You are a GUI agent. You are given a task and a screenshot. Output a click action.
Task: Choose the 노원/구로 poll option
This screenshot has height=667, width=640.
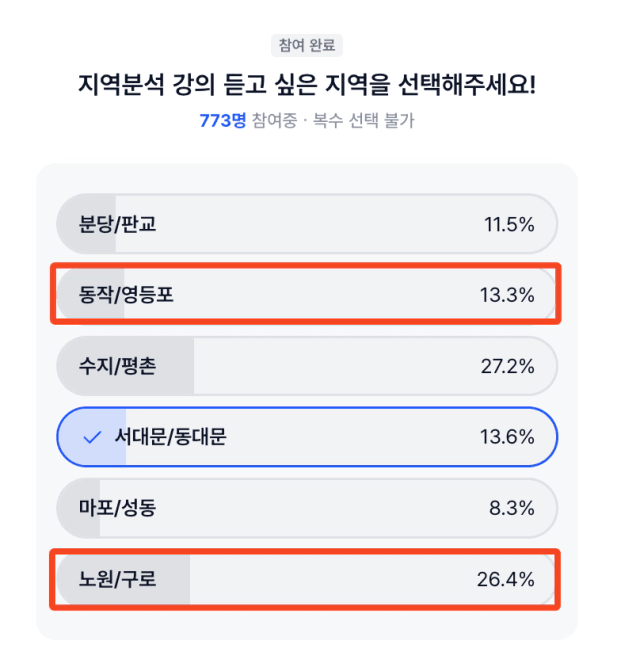pos(307,579)
